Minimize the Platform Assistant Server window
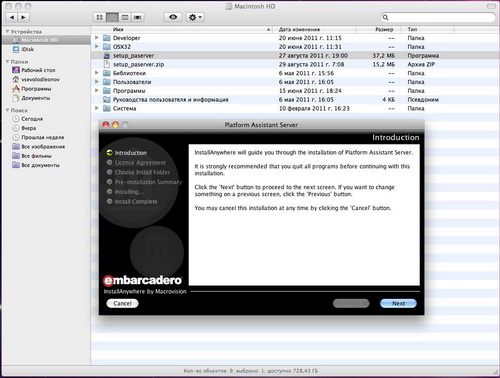500x378 pixels. coord(115,125)
